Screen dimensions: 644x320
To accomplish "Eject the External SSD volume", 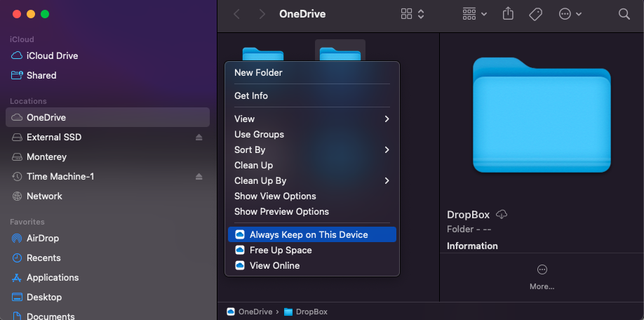I will (199, 138).
